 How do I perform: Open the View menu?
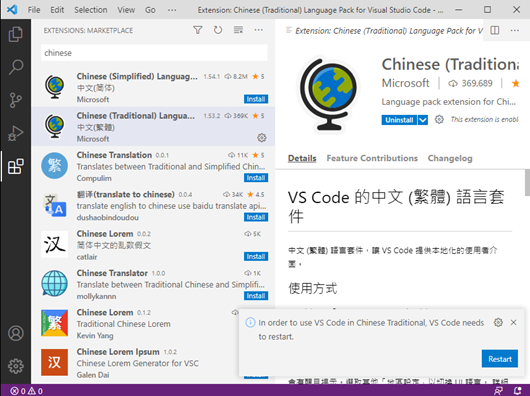pyautogui.click(x=126, y=10)
